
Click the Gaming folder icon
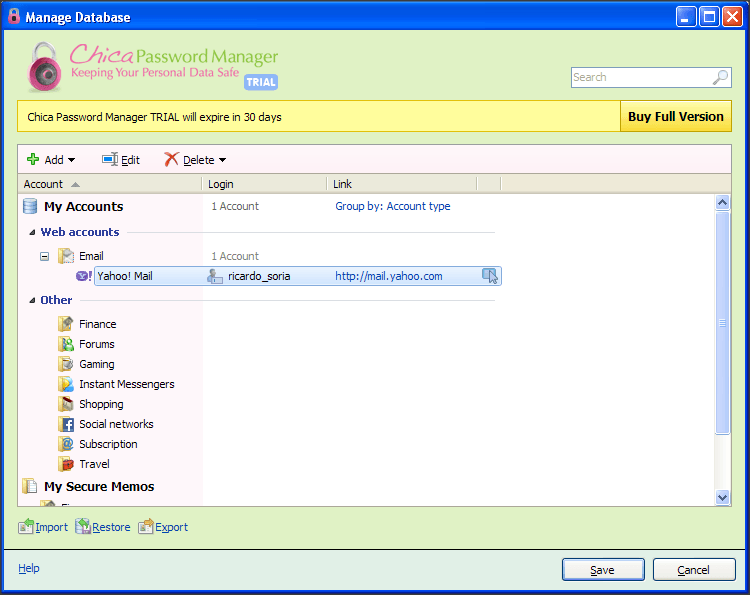66,364
